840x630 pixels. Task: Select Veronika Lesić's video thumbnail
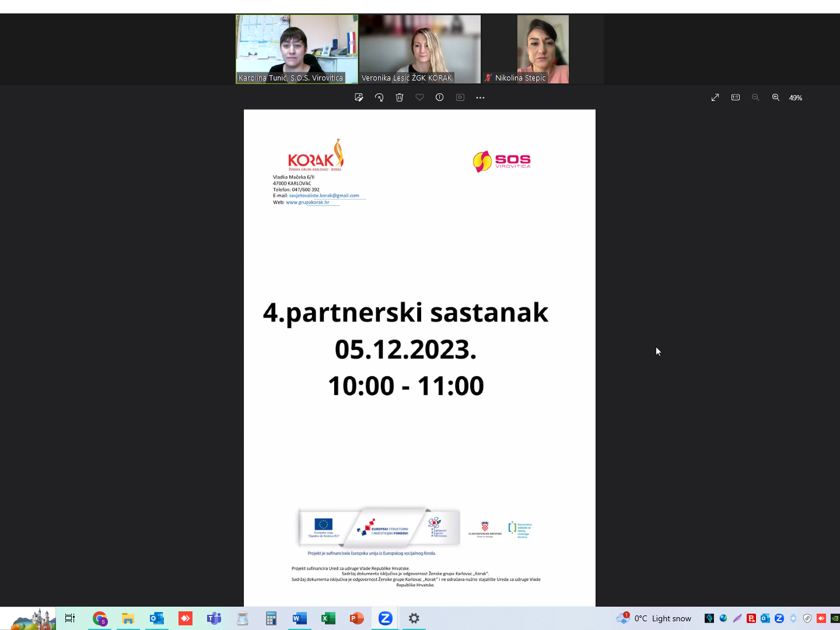[x=420, y=49]
